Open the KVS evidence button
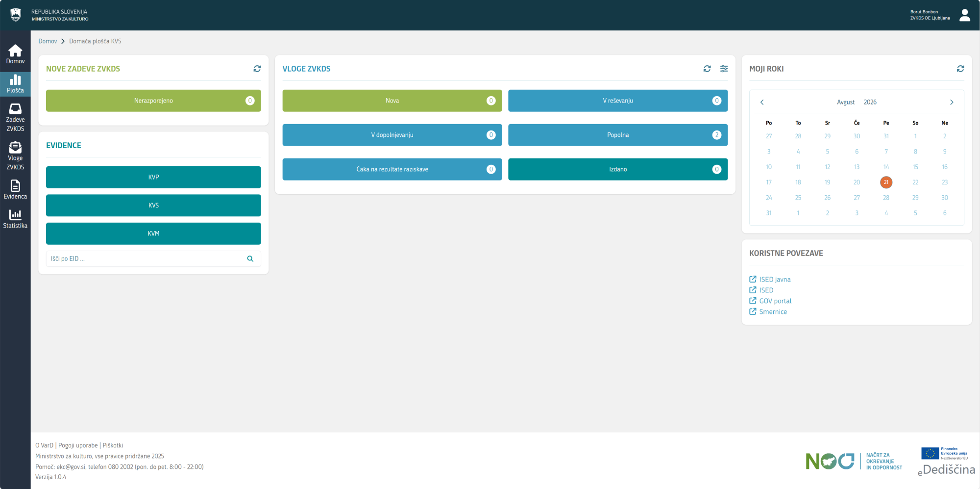This screenshot has height=489, width=980. pos(153,206)
